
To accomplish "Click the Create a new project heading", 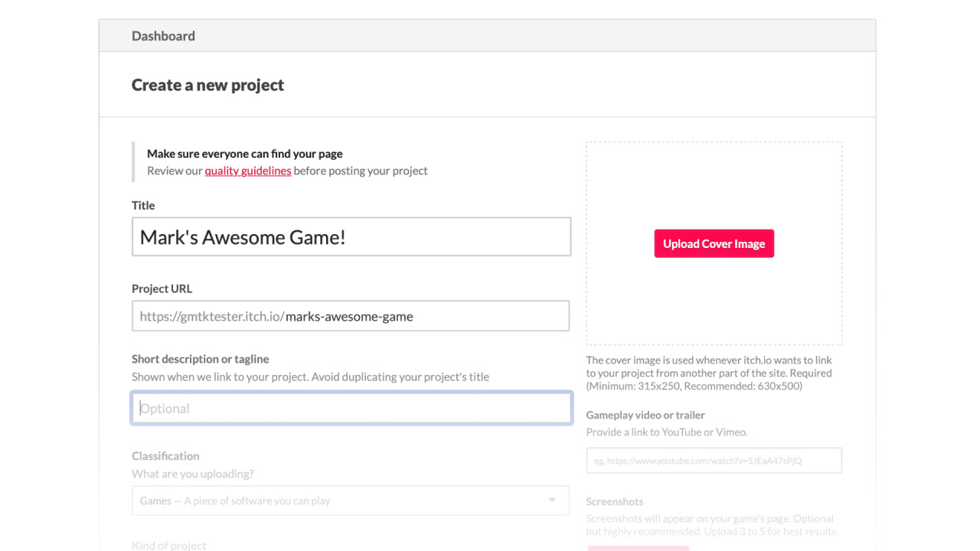I will point(207,85).
